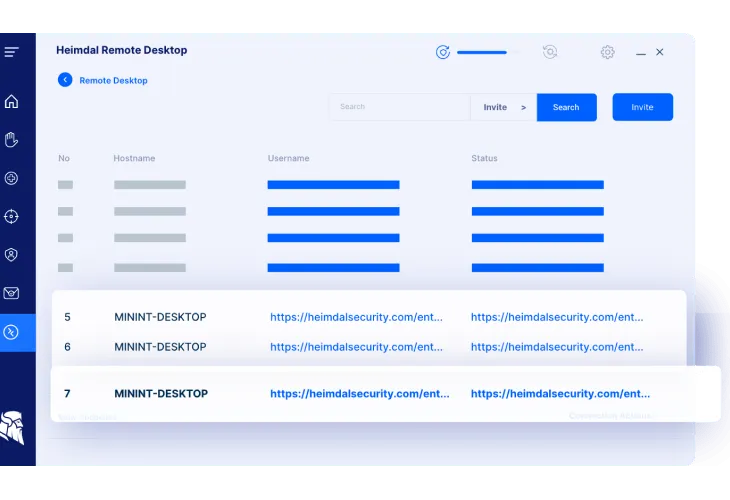Click row number 6 cell
Viewport: 730px width, 500px height.
[x=68, y=347]
